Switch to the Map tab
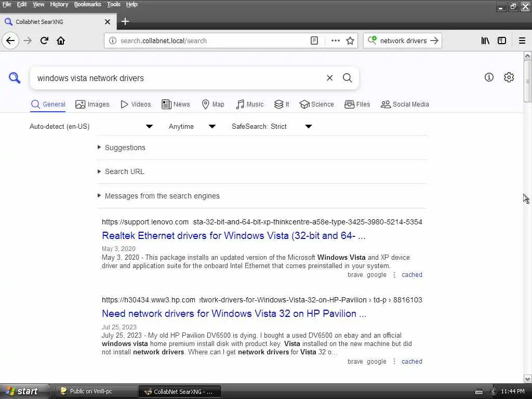This screenshot has width=532, height=399. (212, 104)
